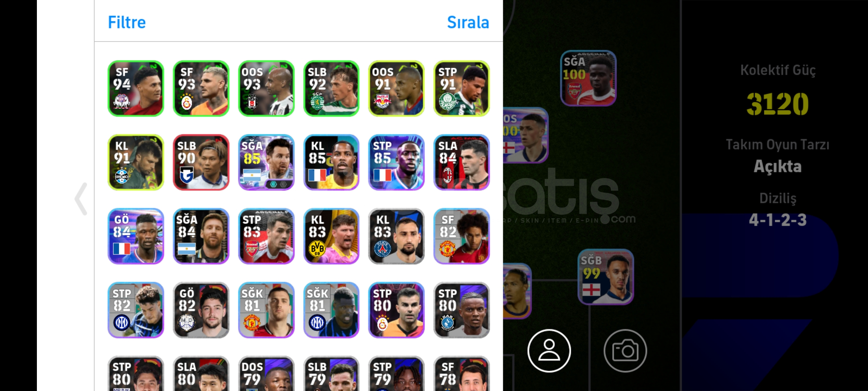Screen dimensions: 868x391
Task: Open the Sırala sort options
Action: click(x=468, y=22)
